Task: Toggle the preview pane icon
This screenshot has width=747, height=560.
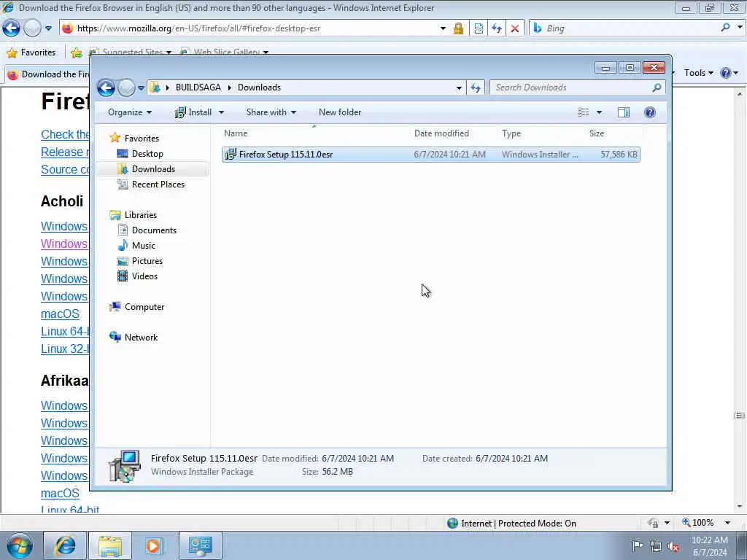Action: point(624,112)
